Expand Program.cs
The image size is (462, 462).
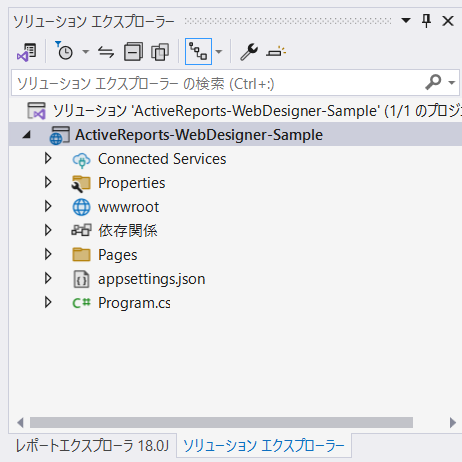tap(48, 302)
